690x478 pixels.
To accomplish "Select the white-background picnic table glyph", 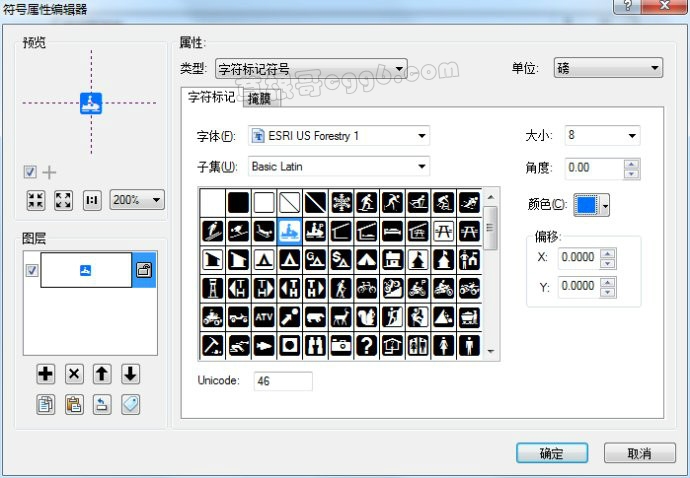I will (x=443, y=231).
